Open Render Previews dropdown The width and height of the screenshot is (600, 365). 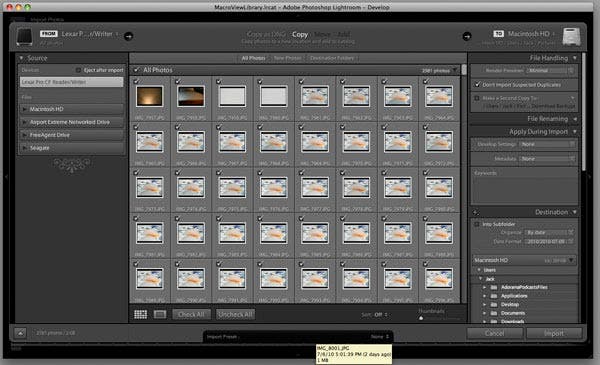[x=550, y=71]
